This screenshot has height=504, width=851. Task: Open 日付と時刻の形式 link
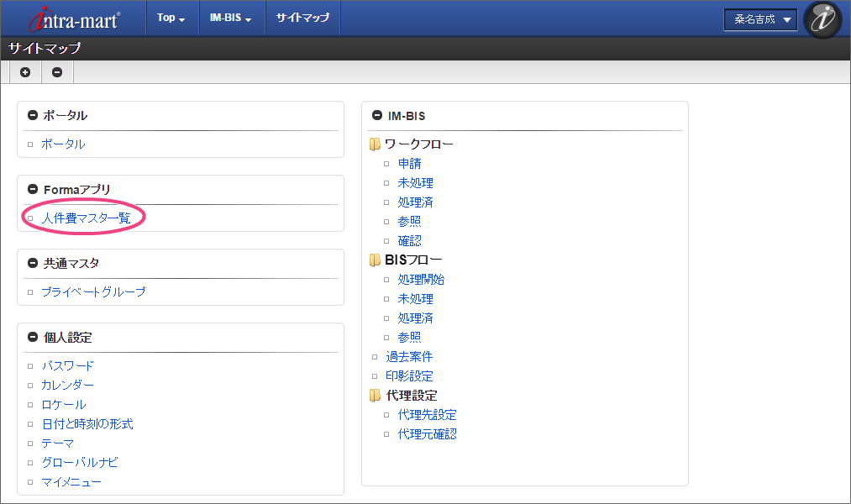click(87, 423)
